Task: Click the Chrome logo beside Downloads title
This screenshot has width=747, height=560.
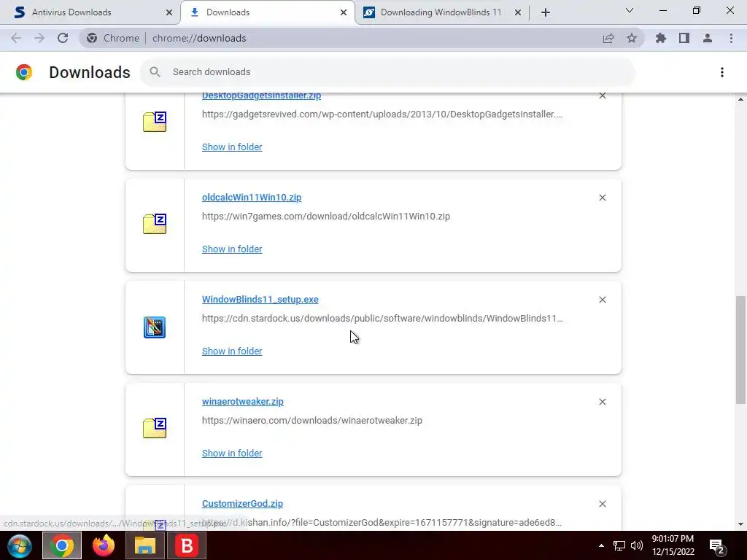Action: tap(24, 72)
